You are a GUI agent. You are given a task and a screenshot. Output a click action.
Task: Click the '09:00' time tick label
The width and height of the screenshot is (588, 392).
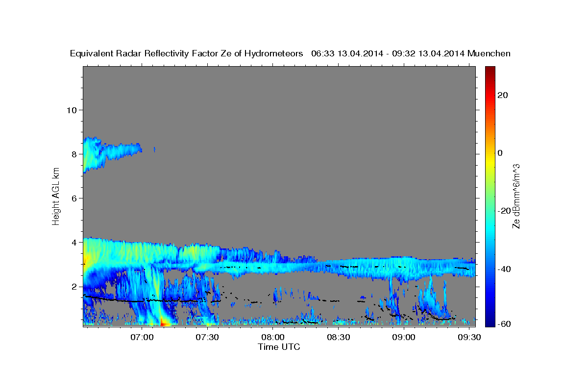404,337
